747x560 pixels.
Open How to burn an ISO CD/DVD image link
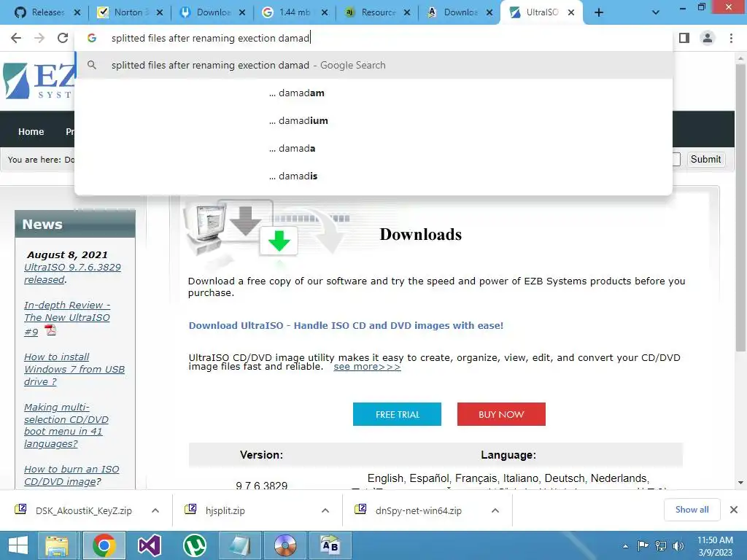click(x=71, y=475)
